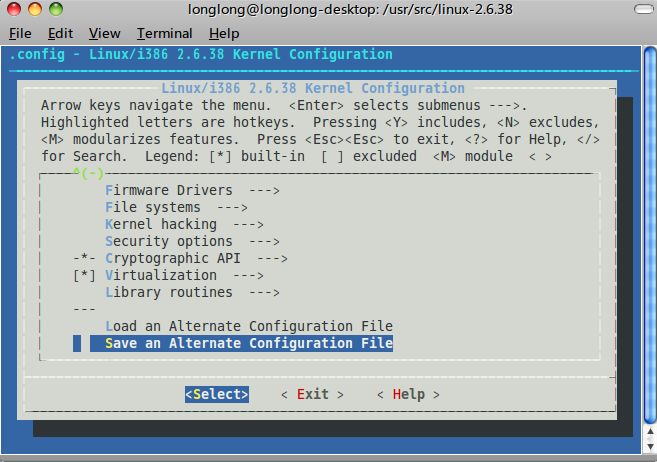Click the arrow after Kernel hacking
The width and height of the screenshot is (657, 462).
click(248, 225)
